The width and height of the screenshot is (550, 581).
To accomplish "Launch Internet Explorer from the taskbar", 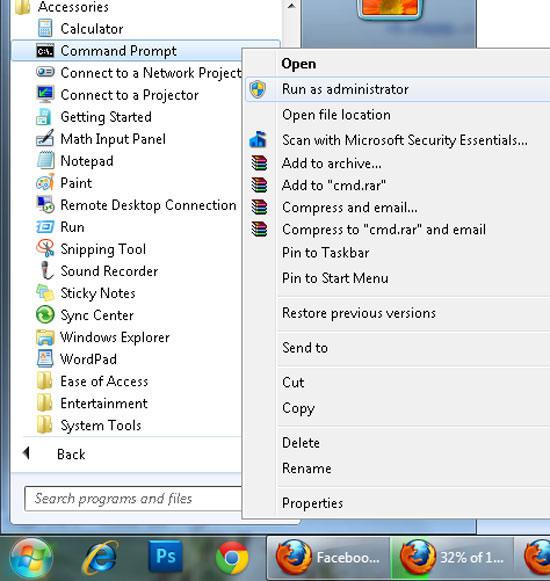I will point(100,558).
